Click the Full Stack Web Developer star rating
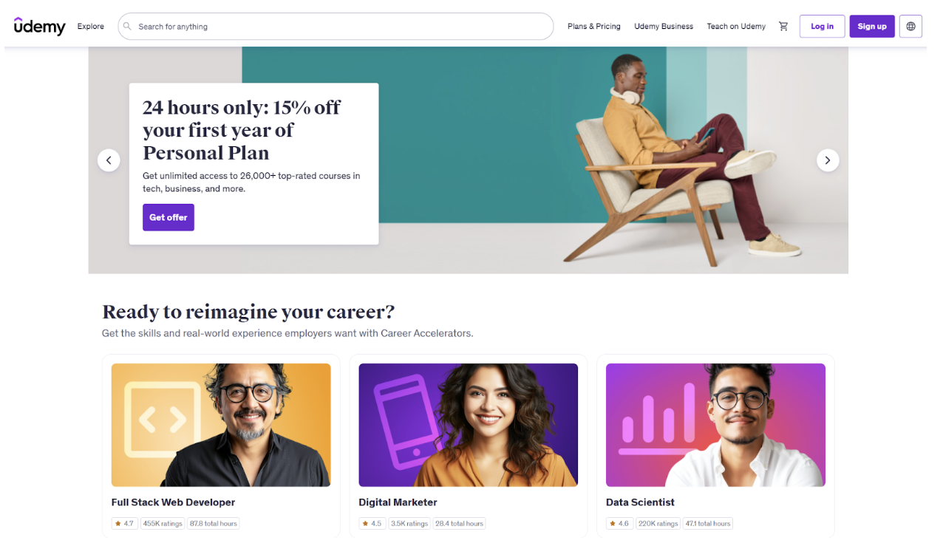The width and height of the screenshot is (943, 560). coord(124,524)
